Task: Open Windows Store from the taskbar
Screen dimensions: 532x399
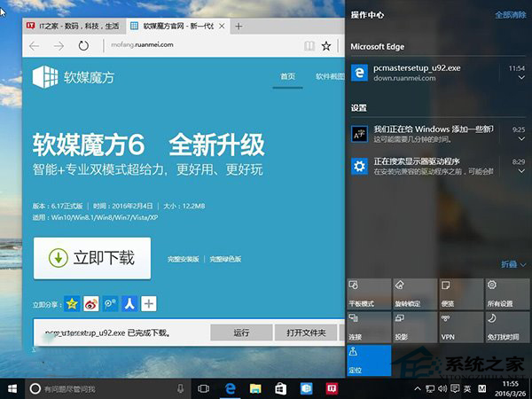Action: click(278, 388)
